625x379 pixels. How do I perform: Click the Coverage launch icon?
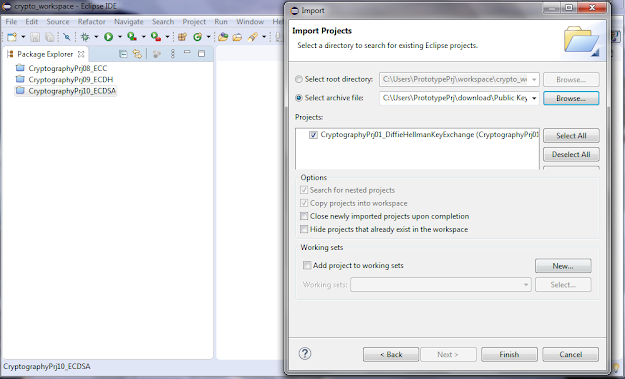[x=132, y=37]
